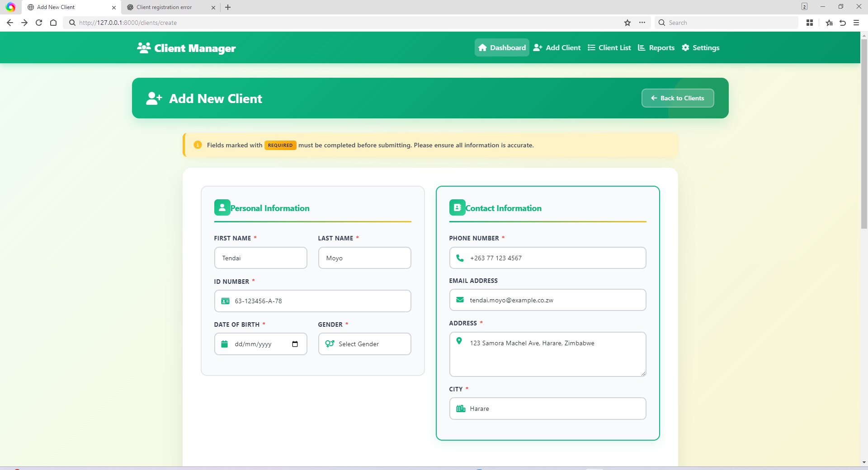Click the page vertical scrollbar

[864, 136]
